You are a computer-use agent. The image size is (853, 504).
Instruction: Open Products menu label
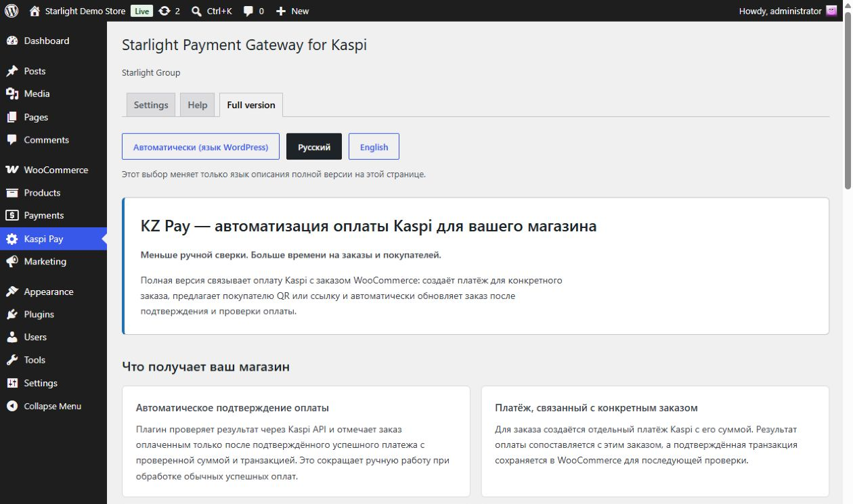tap(43, 193)
